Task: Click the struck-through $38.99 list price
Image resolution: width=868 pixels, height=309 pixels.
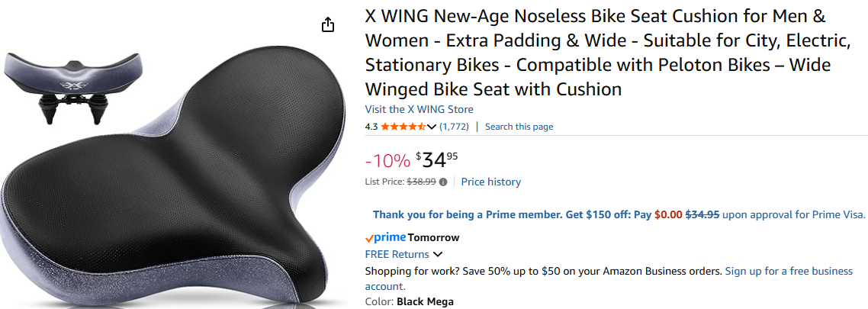Action: [421, 182]
